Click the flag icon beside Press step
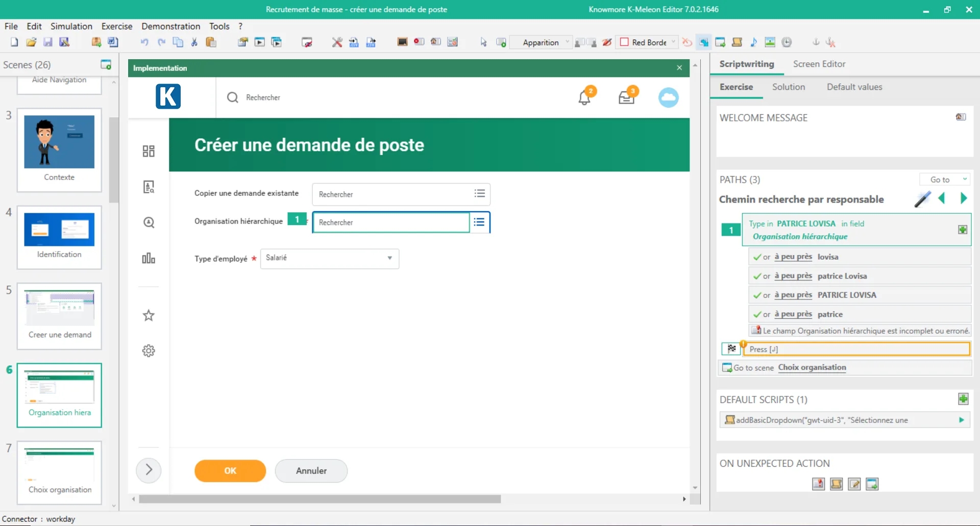The image size is (980, 526). coord(731,349)
